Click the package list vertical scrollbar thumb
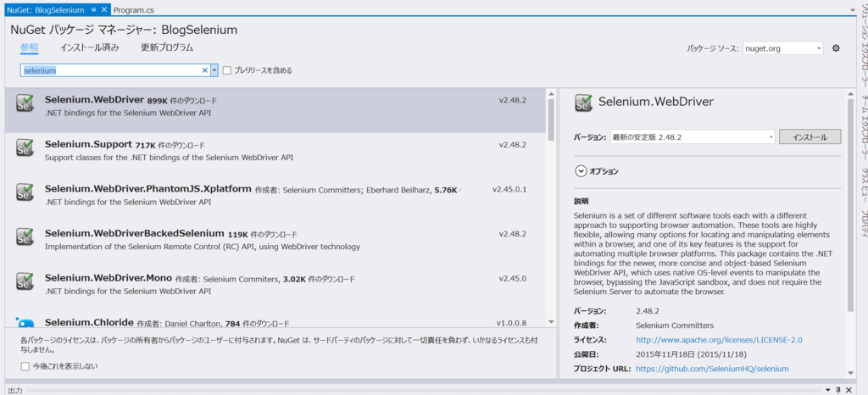This screenshot has height=395, width=868. click(551, 119)
